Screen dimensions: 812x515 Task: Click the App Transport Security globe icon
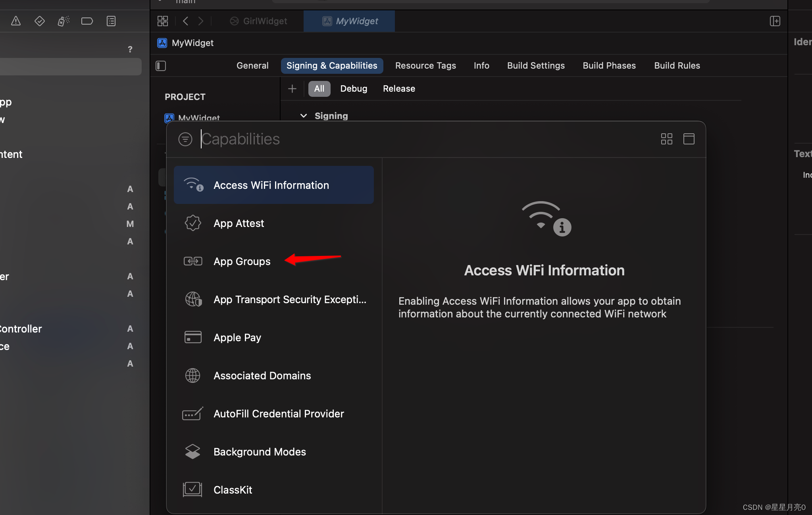click(194, 300)
